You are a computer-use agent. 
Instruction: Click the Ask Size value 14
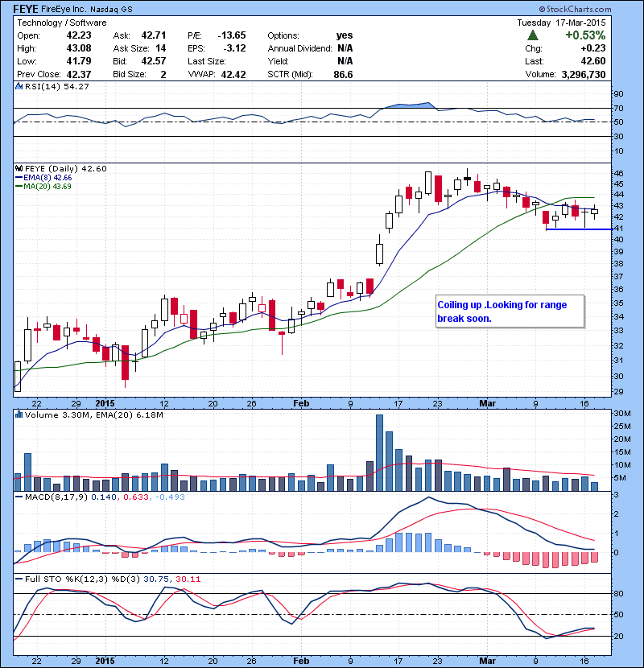click(x=161, y=48)
